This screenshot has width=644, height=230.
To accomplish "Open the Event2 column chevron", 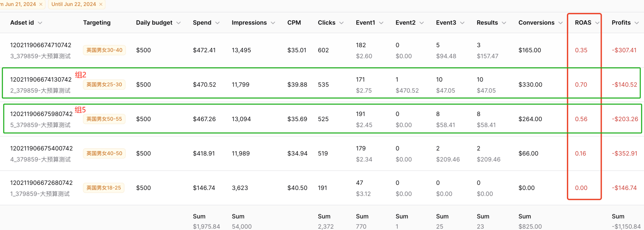I will pyautogui.click(x=422, y=23).
